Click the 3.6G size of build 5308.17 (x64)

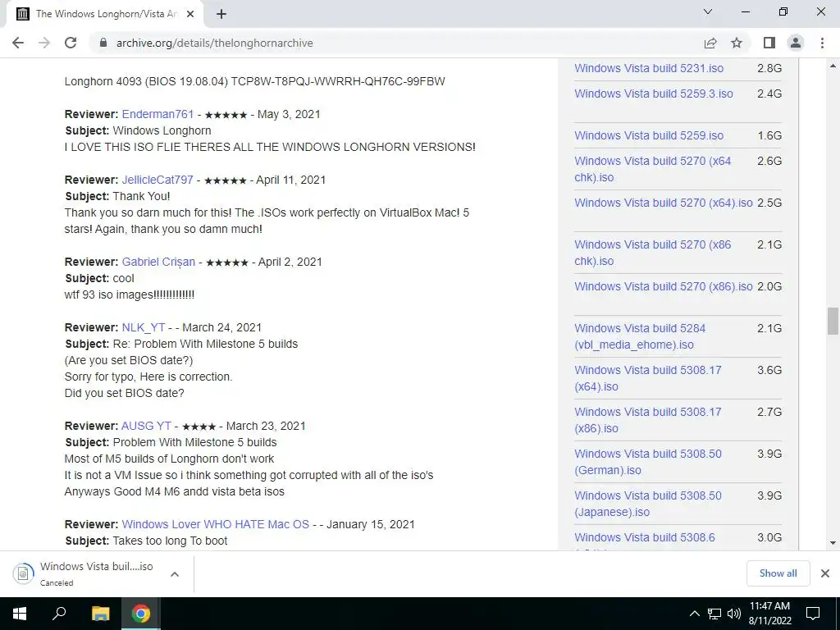coord(769,370)
